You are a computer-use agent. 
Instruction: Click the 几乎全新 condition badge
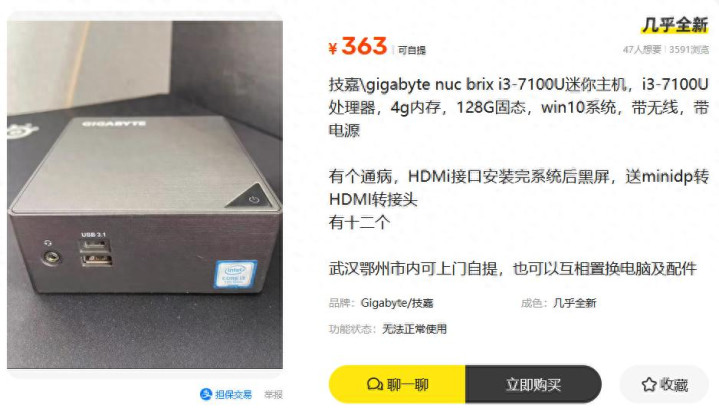675,25
